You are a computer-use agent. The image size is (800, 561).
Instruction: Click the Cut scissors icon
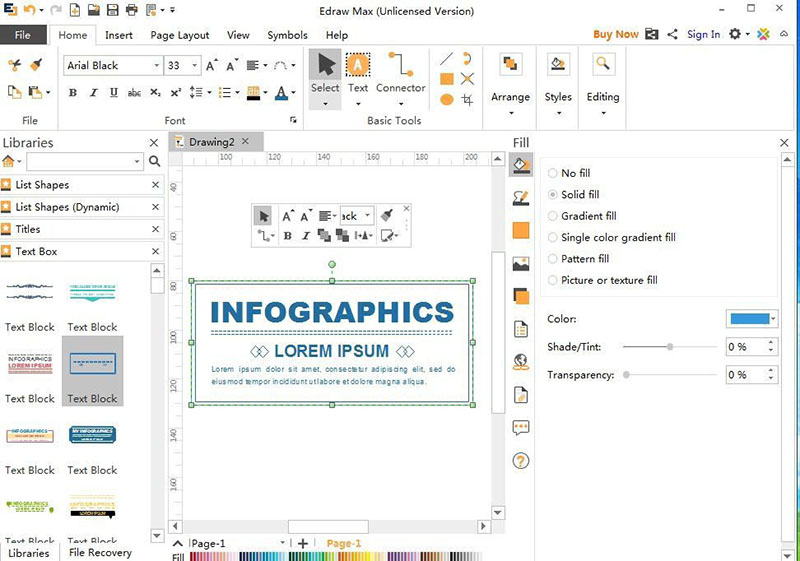[14, 65]
